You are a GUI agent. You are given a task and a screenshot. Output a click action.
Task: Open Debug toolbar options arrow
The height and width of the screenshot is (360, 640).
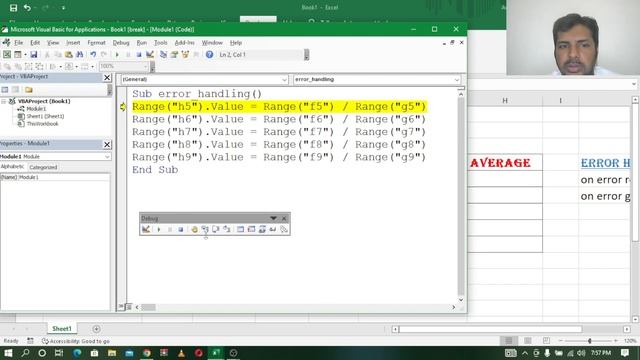coord(273,218)
